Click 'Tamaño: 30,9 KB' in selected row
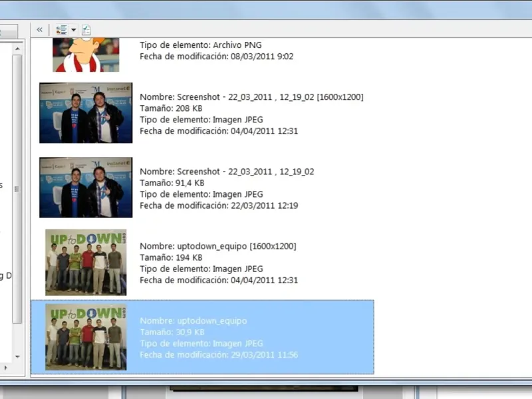 (x=172, y=332)
